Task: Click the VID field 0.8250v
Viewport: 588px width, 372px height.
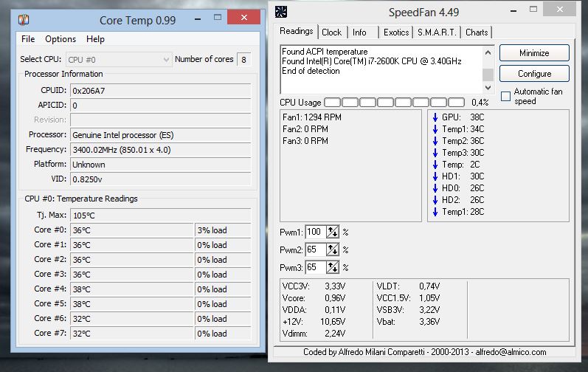Action: click(161, 179)
